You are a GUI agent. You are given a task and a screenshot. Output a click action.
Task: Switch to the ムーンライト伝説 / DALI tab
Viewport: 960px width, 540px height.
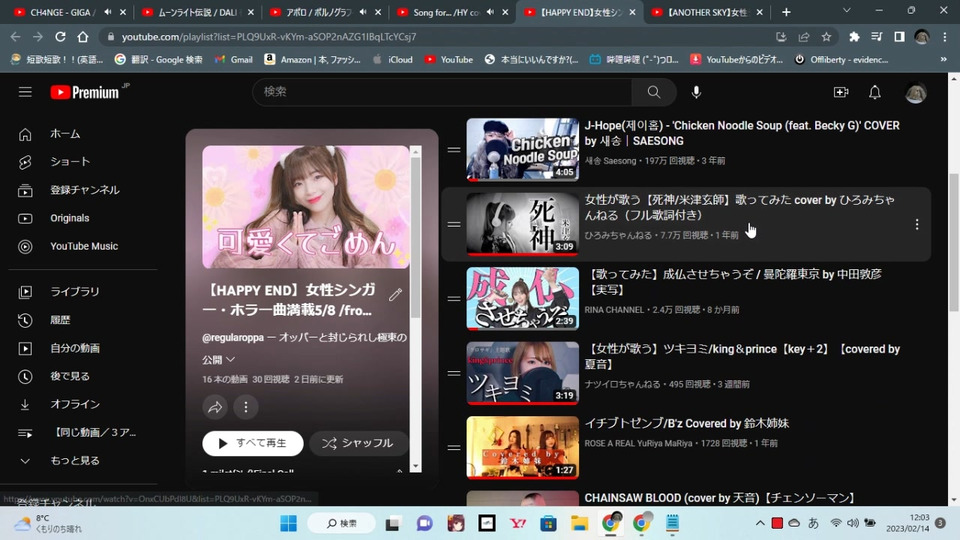[198, 12]
